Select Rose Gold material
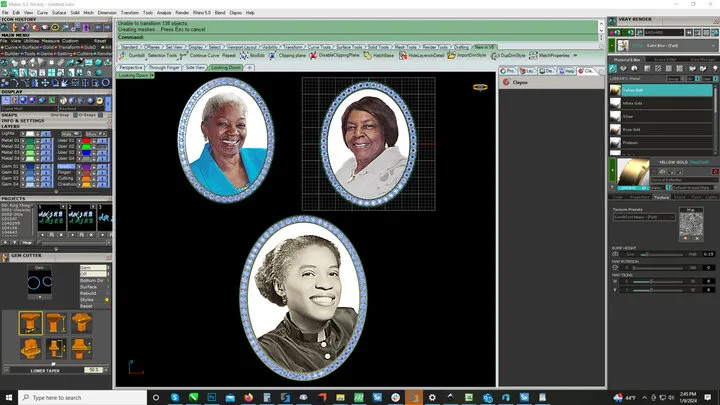 coord(661,129)
